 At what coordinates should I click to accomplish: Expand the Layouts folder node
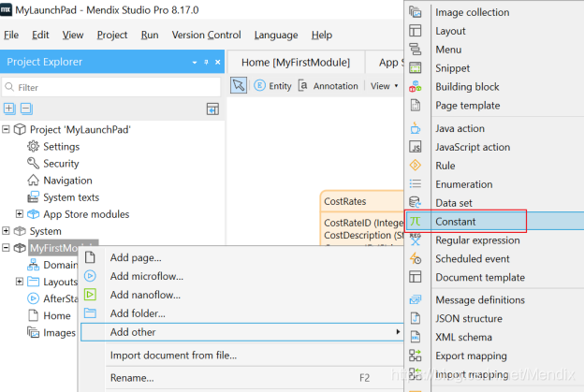(x=20, y=282)
